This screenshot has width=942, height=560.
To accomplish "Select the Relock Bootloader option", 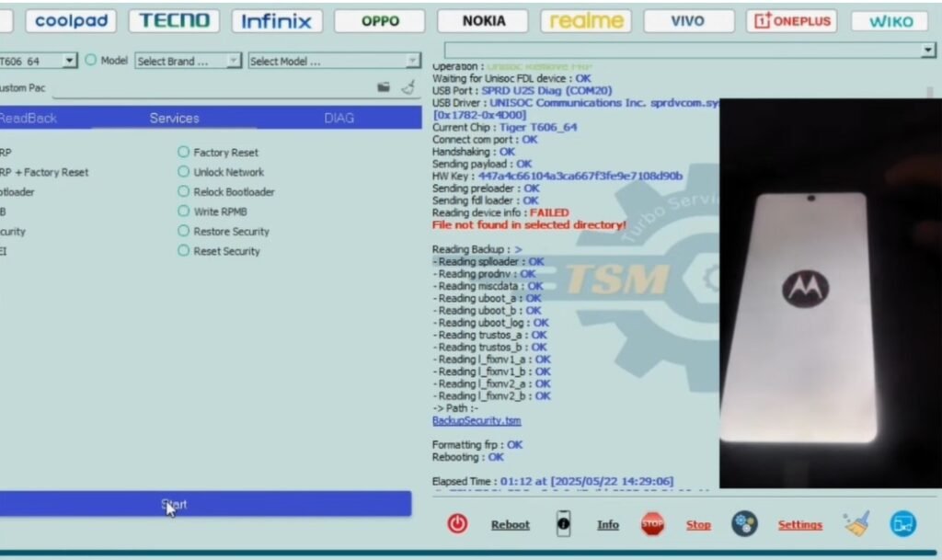I will (x=183, y=191).
